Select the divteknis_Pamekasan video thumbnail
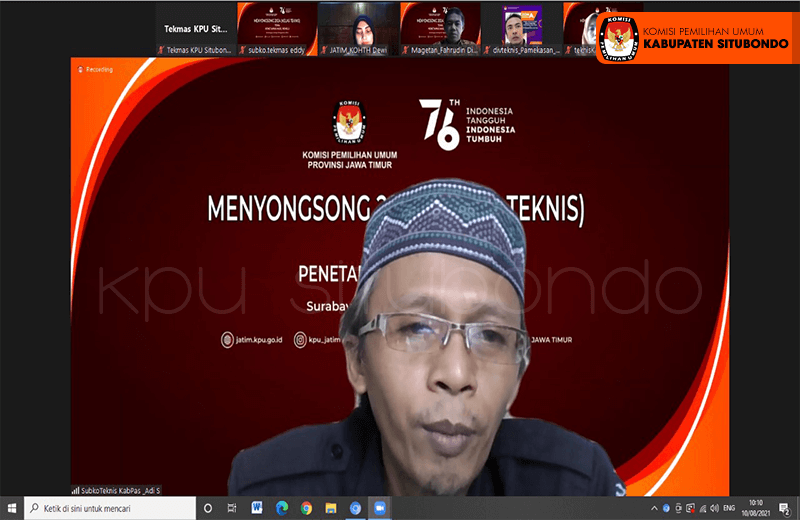Image resolution: width=800 pixels, height=520 pixels. pyautogui.click(x=521, y=28)
